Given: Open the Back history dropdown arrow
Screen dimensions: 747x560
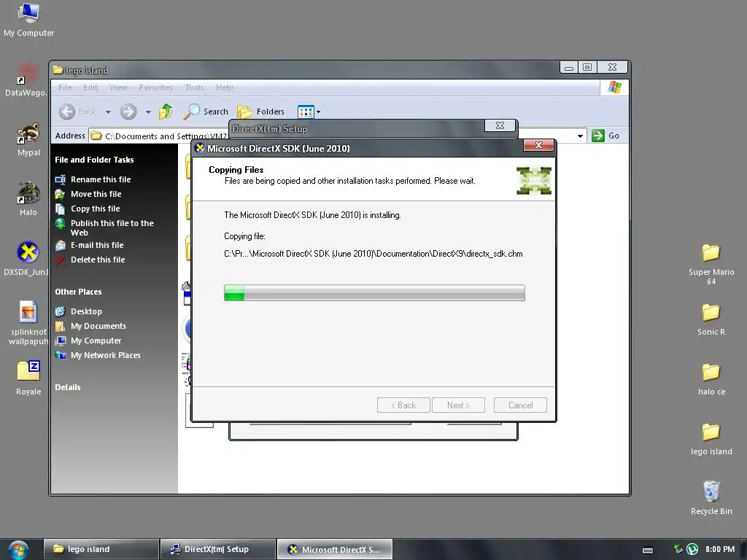Looking at the screenshot, I should (x=108, y=112).
